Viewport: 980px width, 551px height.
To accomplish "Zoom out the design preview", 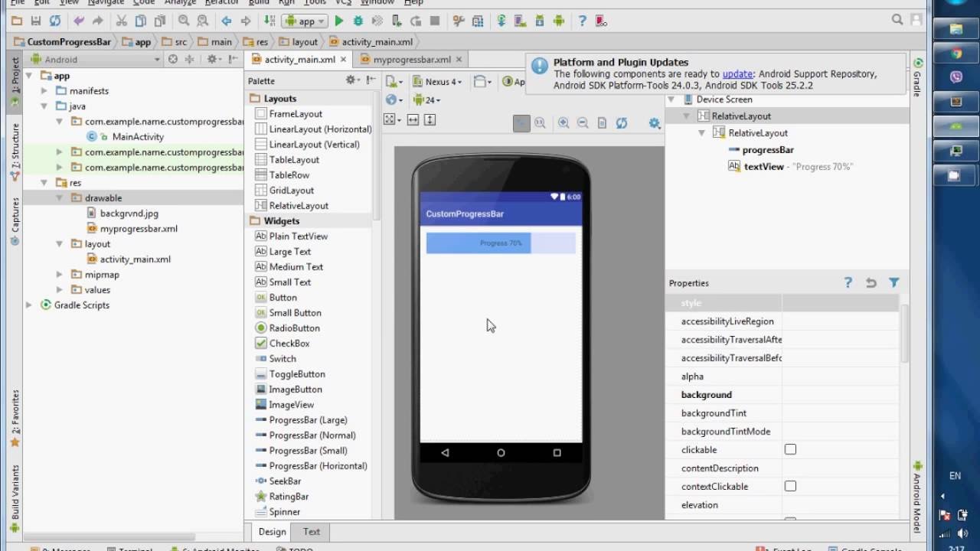I will [583, 122].
